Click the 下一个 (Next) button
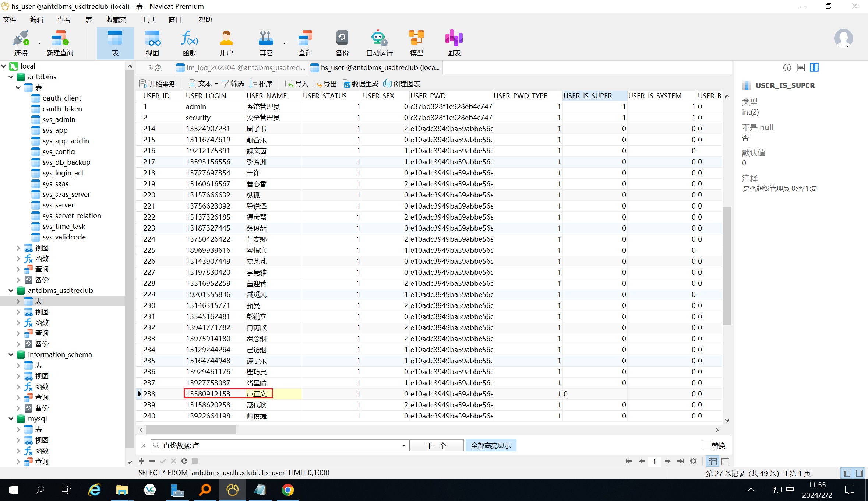This screenshot has height=501, width=868. point(436,445)
